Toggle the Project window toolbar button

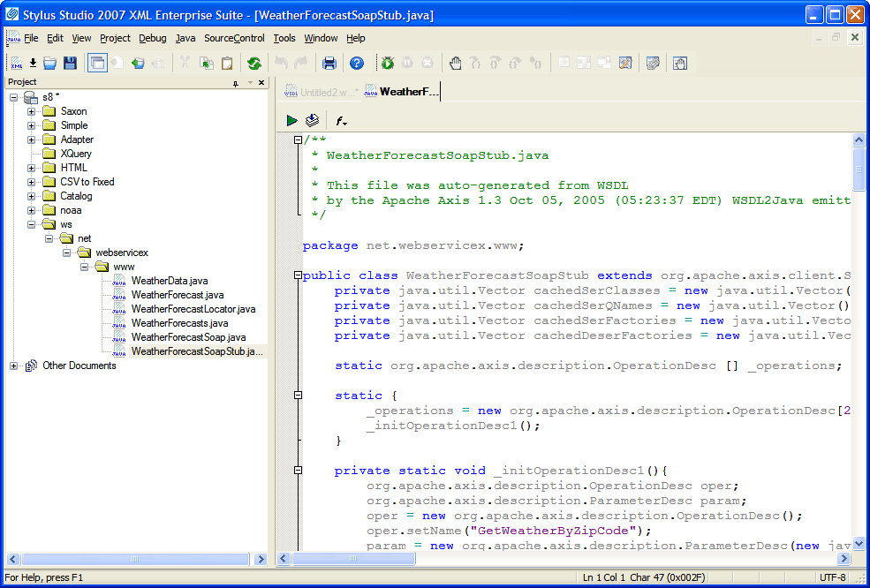(98, 64)
